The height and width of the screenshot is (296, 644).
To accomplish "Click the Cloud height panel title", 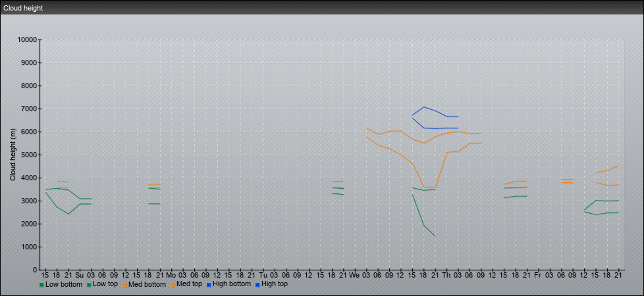I will click(23, 8).
